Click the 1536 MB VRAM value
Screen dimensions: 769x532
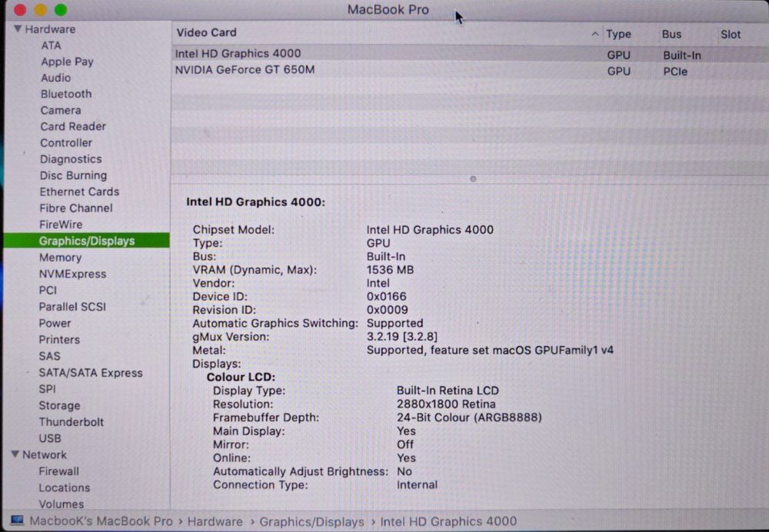pyautogui.click(x=390, y=270)
